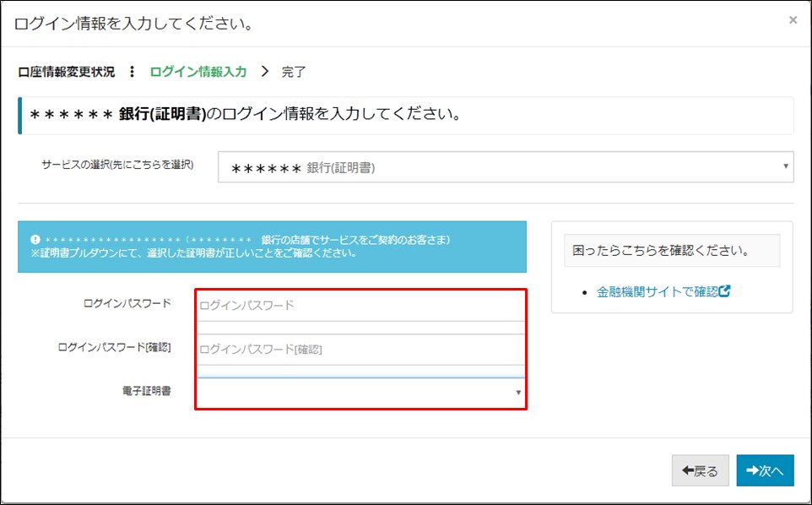Image resolution: width=812 pixels, height=505 pixels.
Task: Open the サービスの選択 dropdown
Action: point(505,167)
